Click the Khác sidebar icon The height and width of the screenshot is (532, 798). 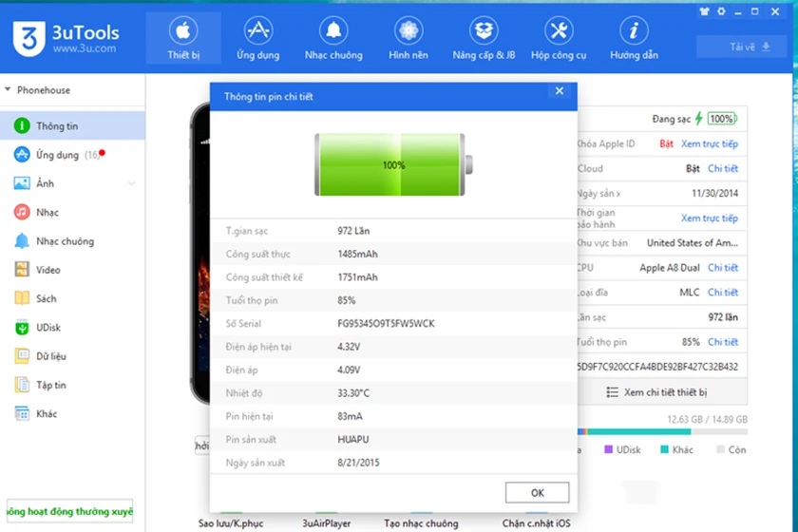22,413
